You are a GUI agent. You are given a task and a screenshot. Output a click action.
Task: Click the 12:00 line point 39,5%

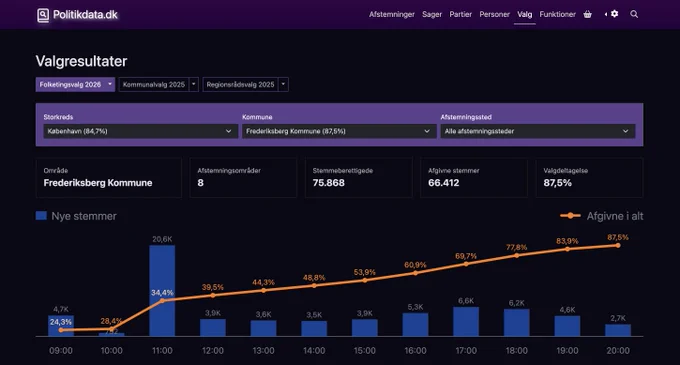click(x=213, y=295)
